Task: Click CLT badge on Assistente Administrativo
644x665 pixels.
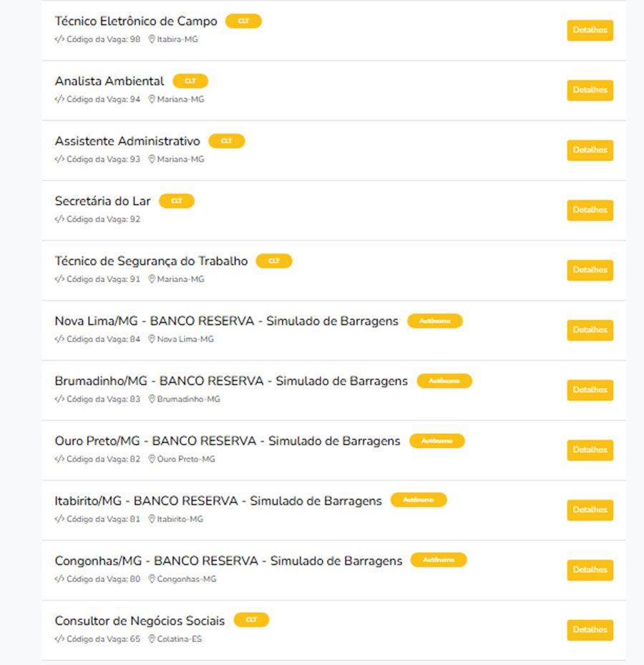Action: 226,141
